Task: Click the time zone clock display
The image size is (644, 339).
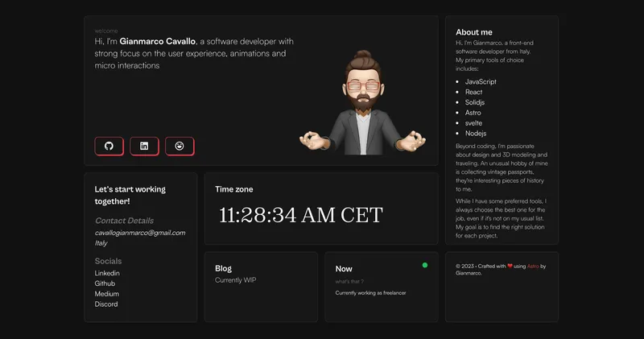Action: point(300,215)
